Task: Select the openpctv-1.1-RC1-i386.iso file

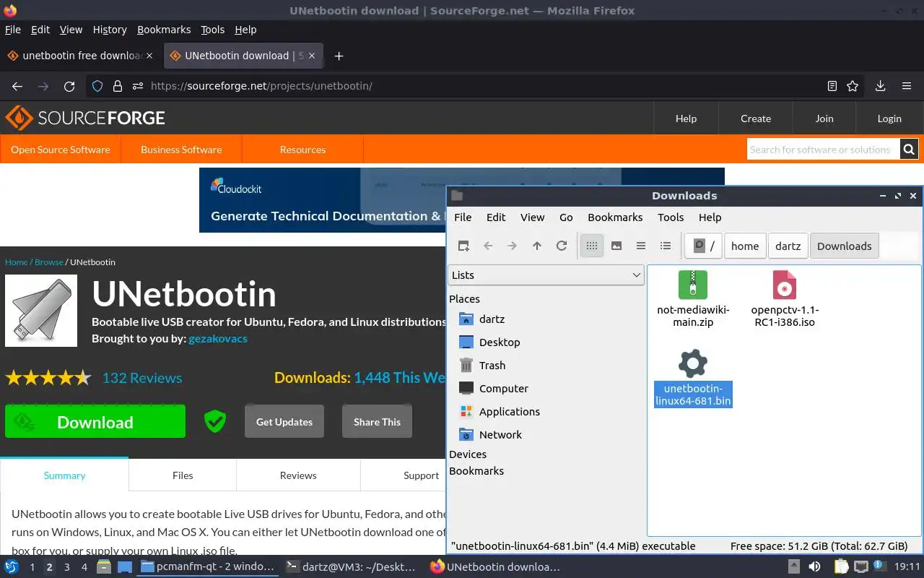Action: pyautogui.click(x=785, y=299)
